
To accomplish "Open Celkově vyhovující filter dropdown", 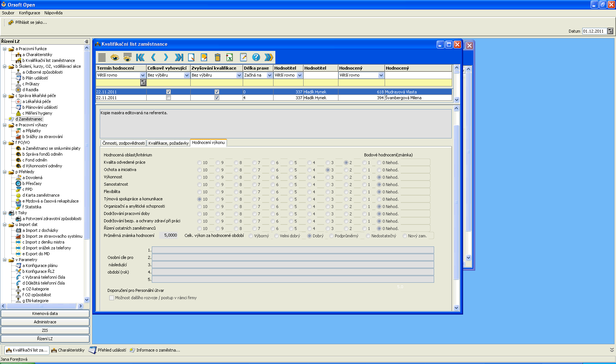I will (187, 75).
